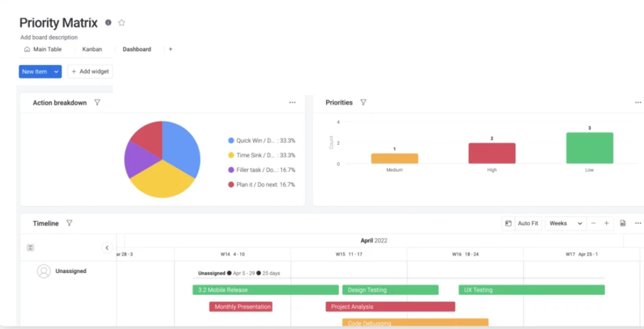Click the purple Filler task legend entry
This screenshot has height=329, width=644.
click(x=261, y=170)
